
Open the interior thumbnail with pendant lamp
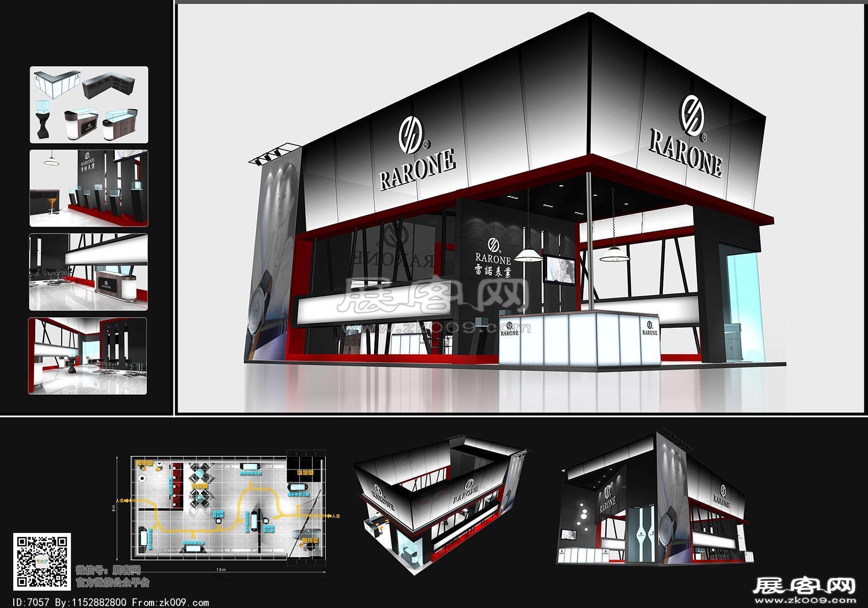click(89, 188)
